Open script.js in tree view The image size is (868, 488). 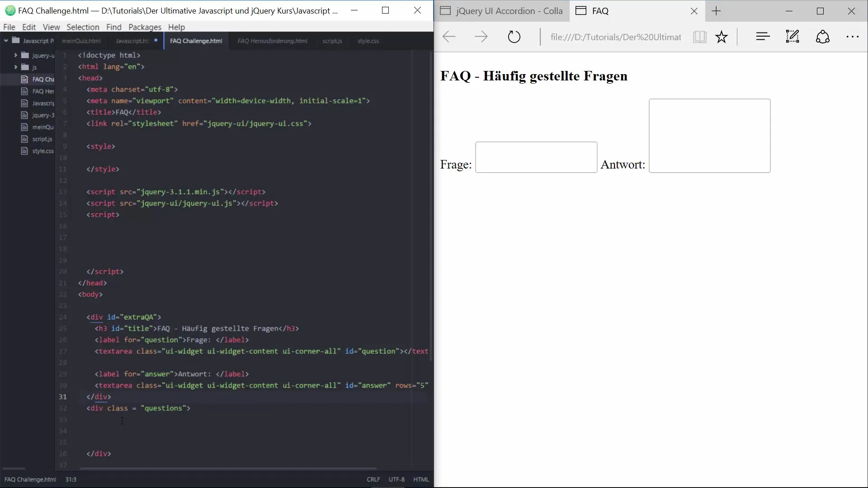37,139
